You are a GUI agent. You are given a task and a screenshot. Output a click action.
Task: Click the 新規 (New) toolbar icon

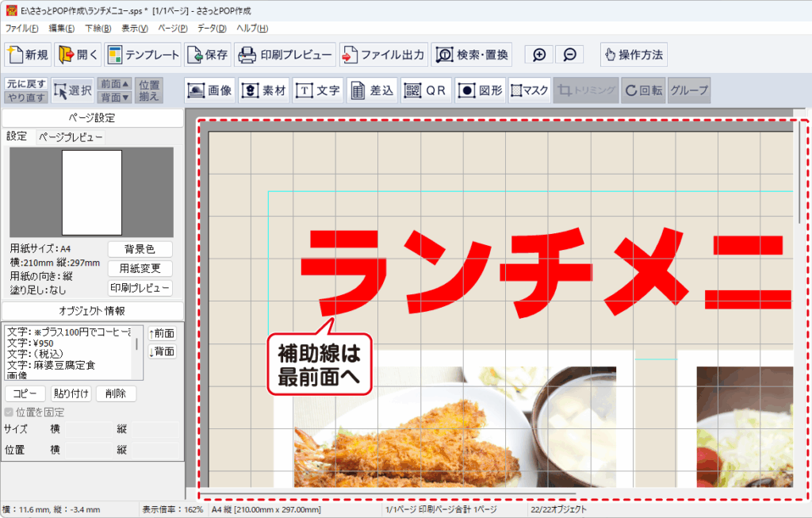coord(29,55)
